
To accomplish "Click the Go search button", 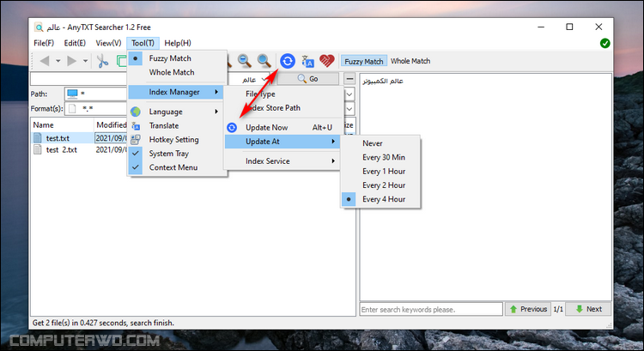I will (308, 79).
